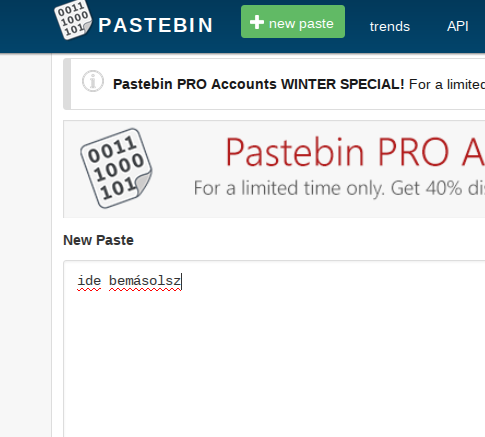Click inside the new paste text area
485x437 pixels.
274,349
